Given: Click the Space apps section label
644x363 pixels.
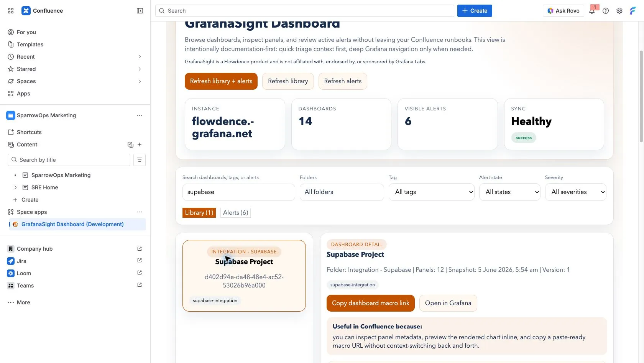Looking at the screenshot, I should (32, 212).
